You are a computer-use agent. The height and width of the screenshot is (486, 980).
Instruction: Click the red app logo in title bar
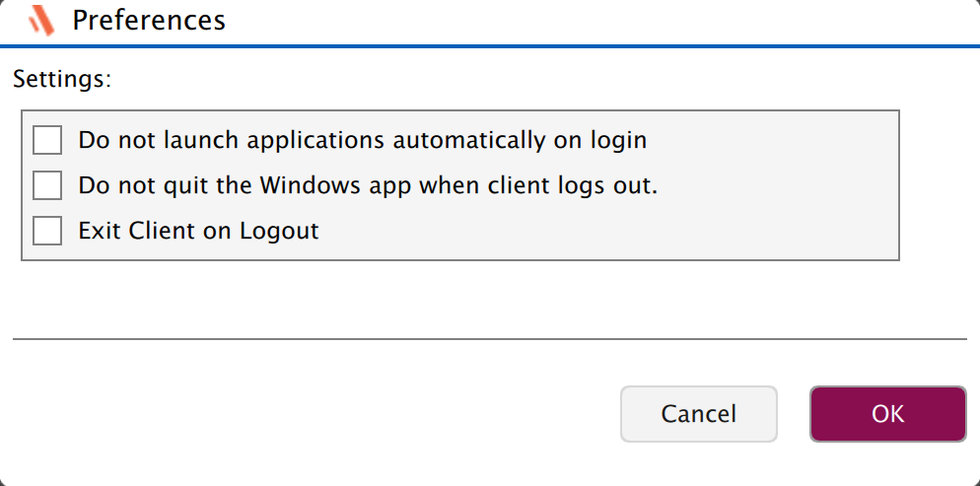40,20
